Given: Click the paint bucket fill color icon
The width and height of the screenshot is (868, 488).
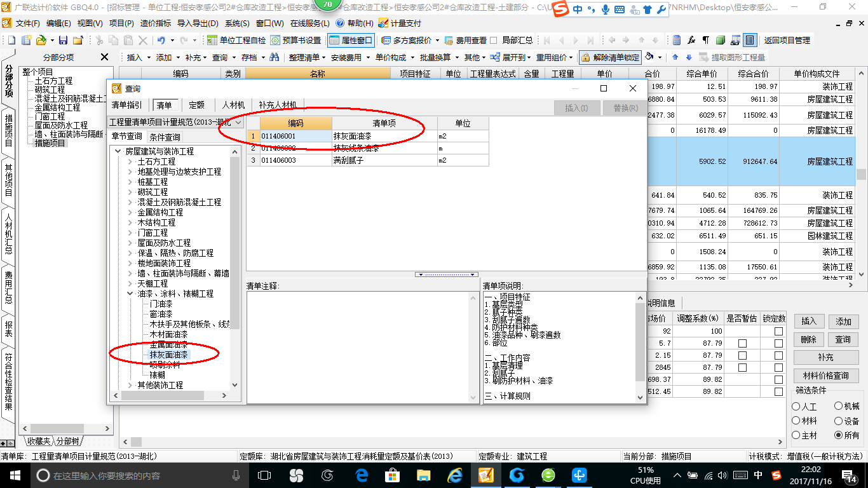Looking at the screenshot, I should point(649,57).
